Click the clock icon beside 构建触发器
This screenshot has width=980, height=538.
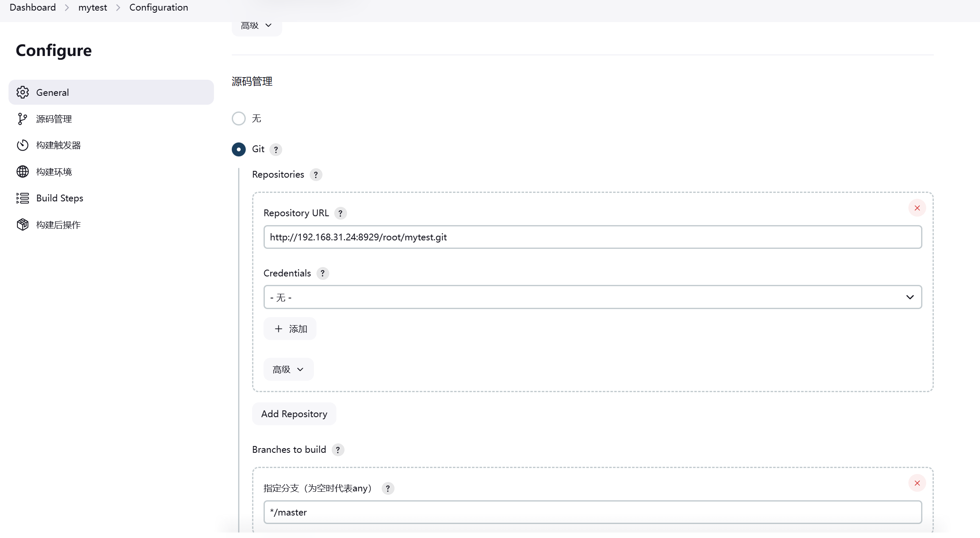[22, 145]
